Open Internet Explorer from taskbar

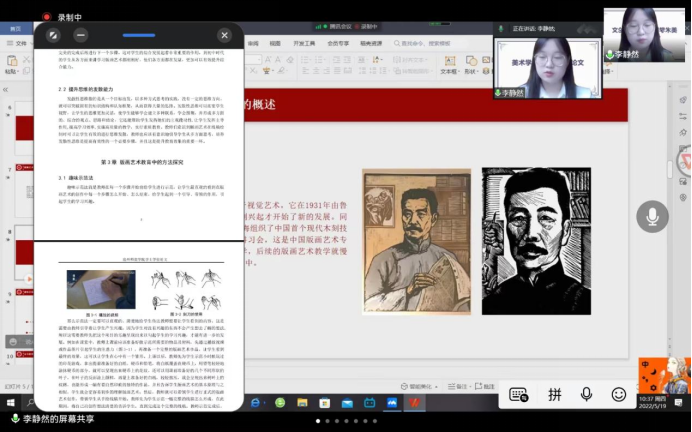256,402
